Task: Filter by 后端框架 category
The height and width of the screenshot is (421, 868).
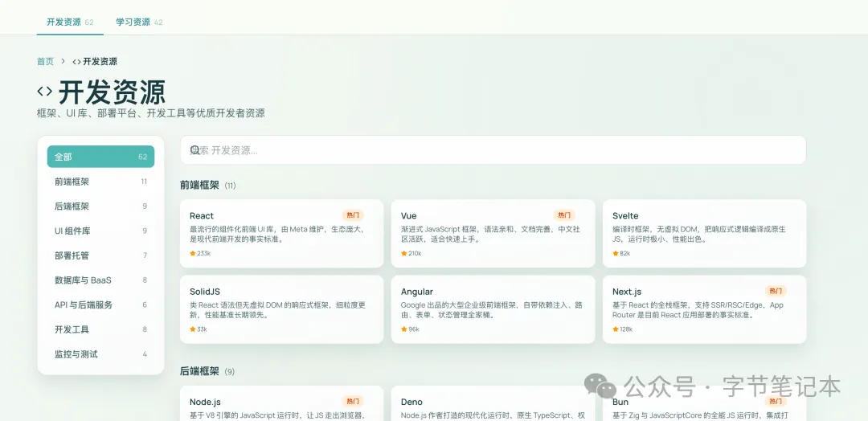Action: [100, 206]
